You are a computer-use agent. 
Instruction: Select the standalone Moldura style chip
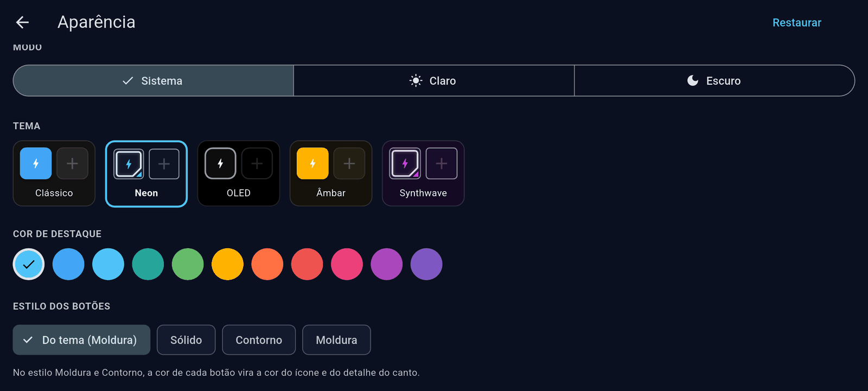336,340
